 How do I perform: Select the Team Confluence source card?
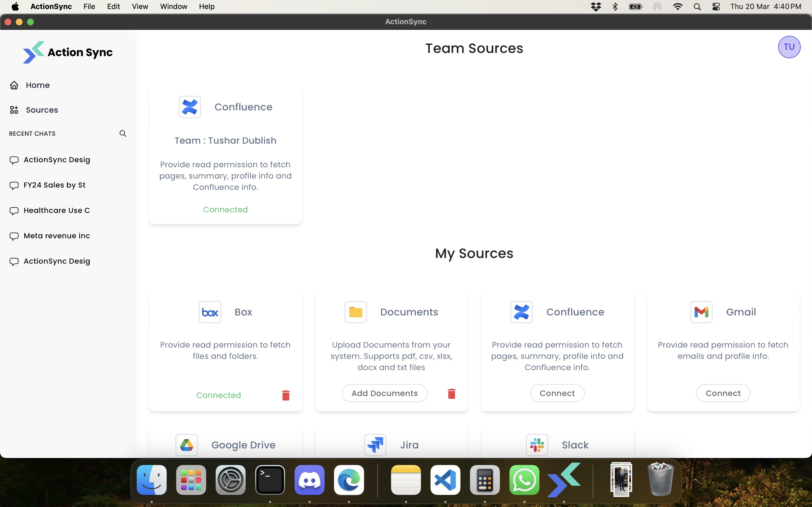click(x=225, y=155)
